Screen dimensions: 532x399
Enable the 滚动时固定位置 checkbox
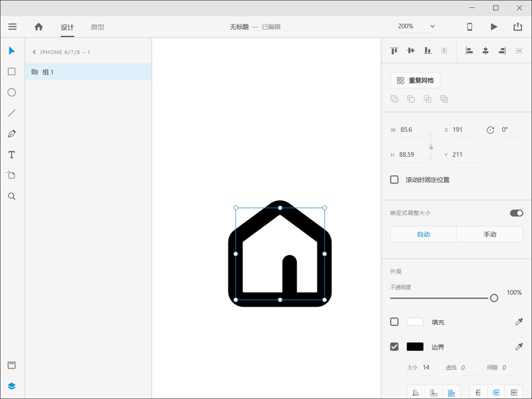(394, 179)
